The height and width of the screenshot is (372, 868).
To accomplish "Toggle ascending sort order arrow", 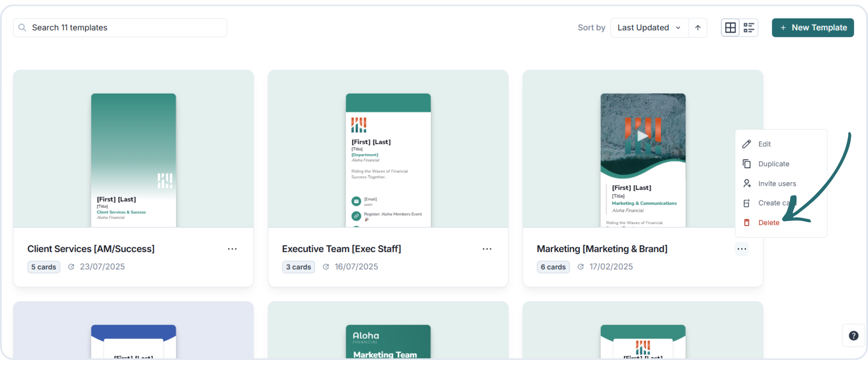I will tap(698, 28).
